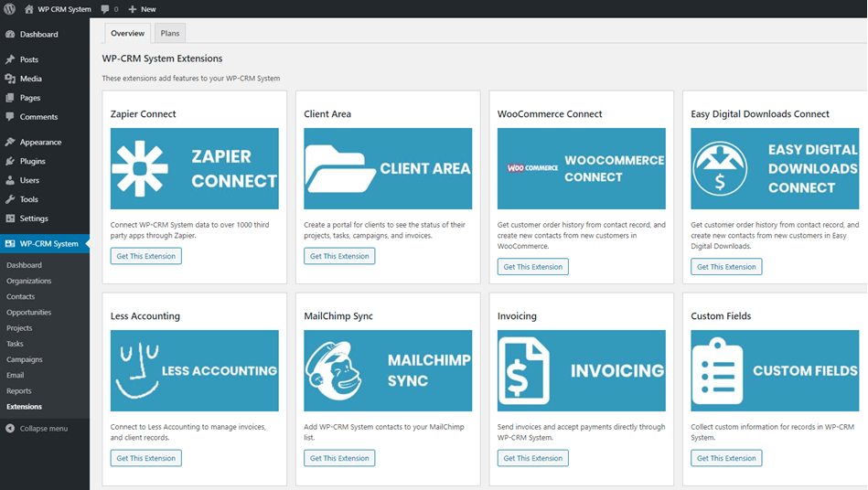Click the Posts pin icon
This screenshot has width=868, height=490.
click(10, 59)
